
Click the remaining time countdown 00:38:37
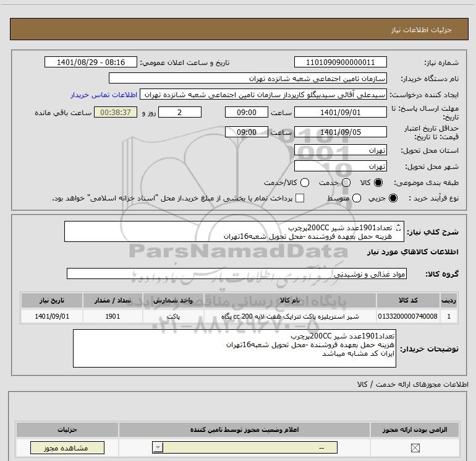pyautogui.click(x=116, y=113)
